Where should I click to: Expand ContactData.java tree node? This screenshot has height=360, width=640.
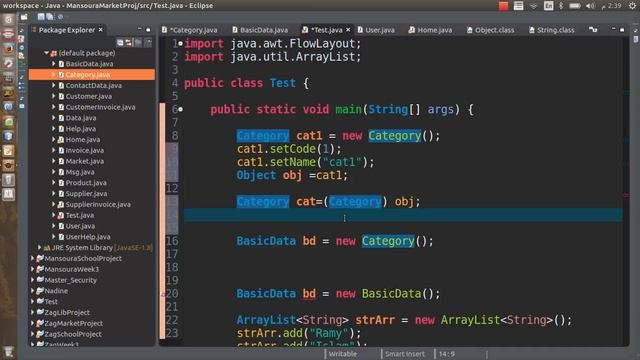click(x=53, y=85)
